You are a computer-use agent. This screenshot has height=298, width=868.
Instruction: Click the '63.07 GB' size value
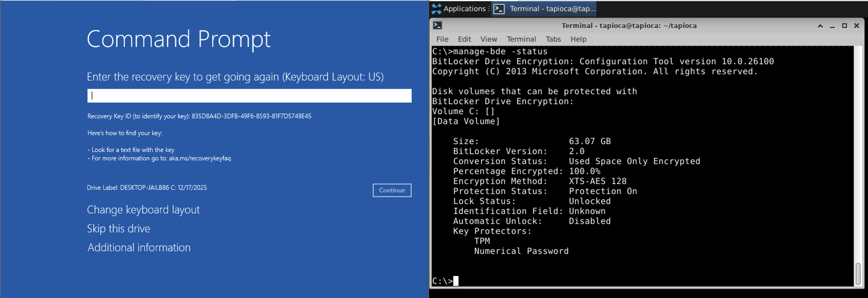coord(590,141)
